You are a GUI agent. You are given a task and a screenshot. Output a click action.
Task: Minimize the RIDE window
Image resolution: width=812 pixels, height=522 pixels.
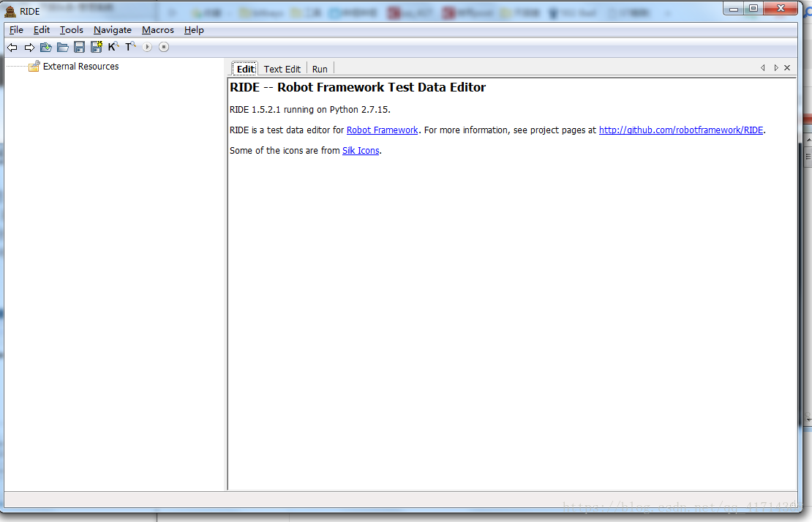coord(733,8)
